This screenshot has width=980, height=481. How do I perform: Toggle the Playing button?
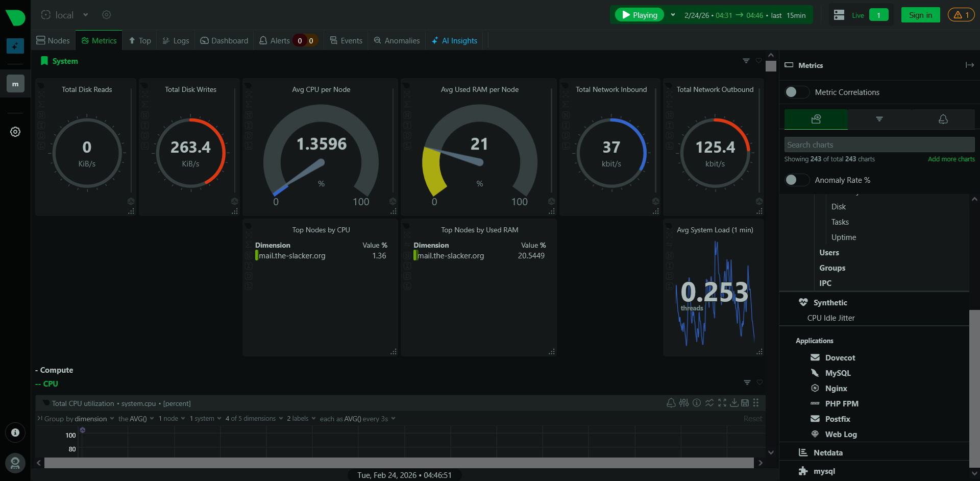(639, 15)
